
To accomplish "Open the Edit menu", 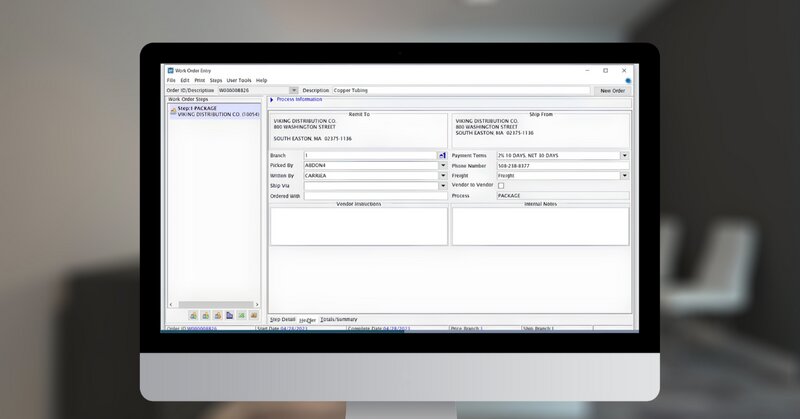I will tap(185, 81).
